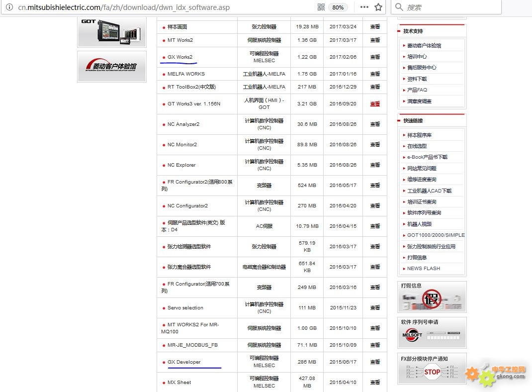Click the search magnifier icon
Screen dimensions: 532x392
coord(399,7)
